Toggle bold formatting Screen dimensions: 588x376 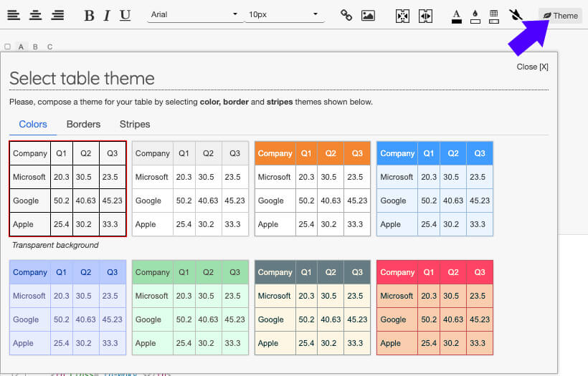(x=89, y=16)
